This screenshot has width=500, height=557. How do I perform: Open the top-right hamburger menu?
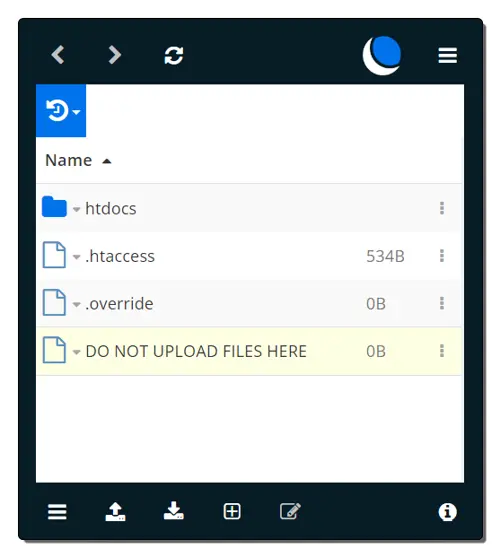click(x=447, y=55)
